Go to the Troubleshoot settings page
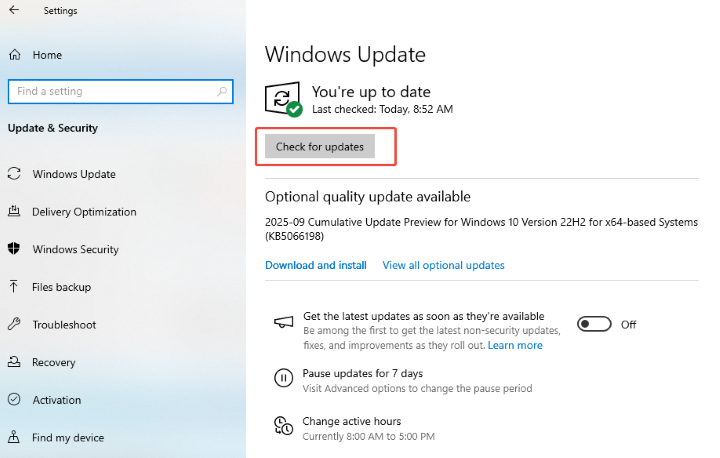The height and width of the screenshot is (458, 720). [64, 325]
